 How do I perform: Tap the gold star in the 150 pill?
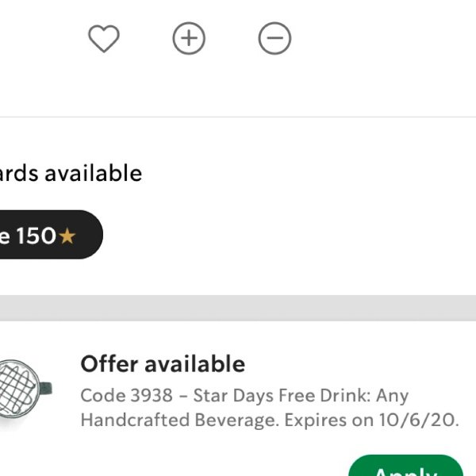coord(67,236)
